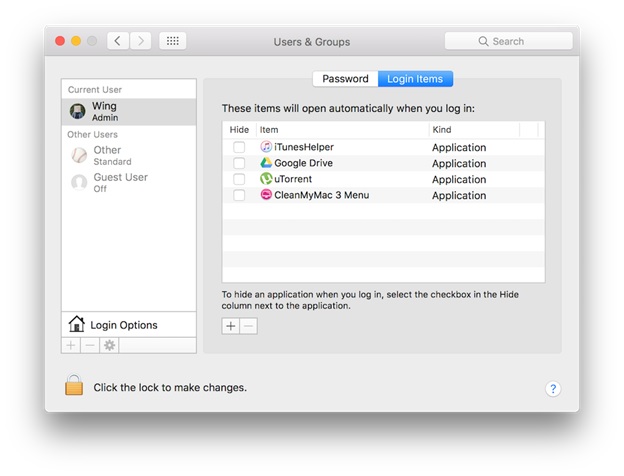Enable Hide checkbox for iTunesHelper
The width and height of the screenshot is (624, 476).
point(239,147)
